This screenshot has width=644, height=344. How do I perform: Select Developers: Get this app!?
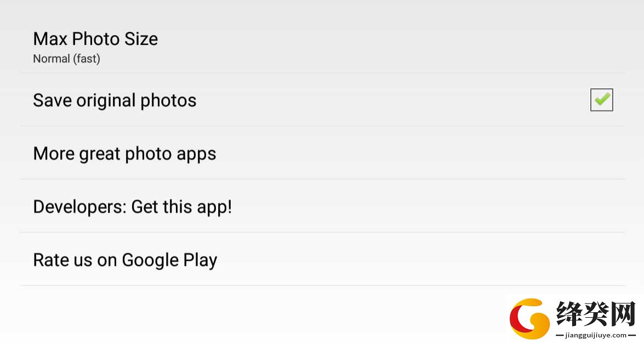click(x=322, y=206)
